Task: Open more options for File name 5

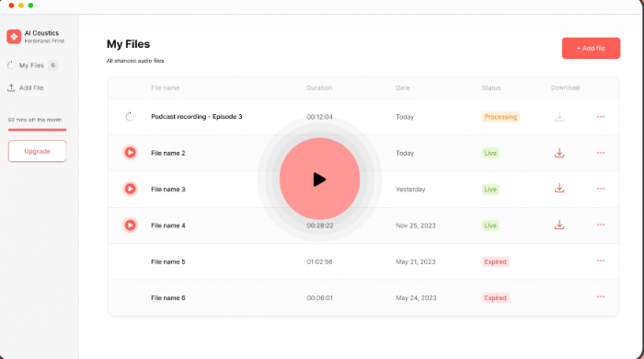Action: click(x=601, y=261)
